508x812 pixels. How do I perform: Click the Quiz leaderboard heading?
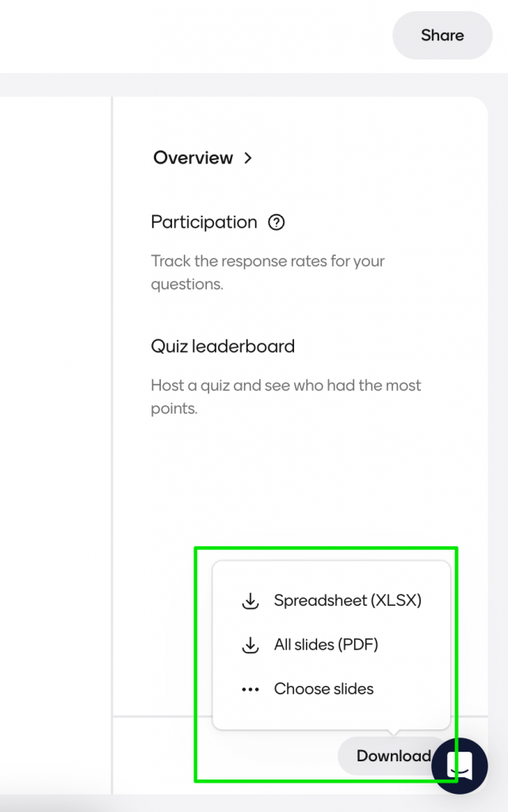[223, 347]
